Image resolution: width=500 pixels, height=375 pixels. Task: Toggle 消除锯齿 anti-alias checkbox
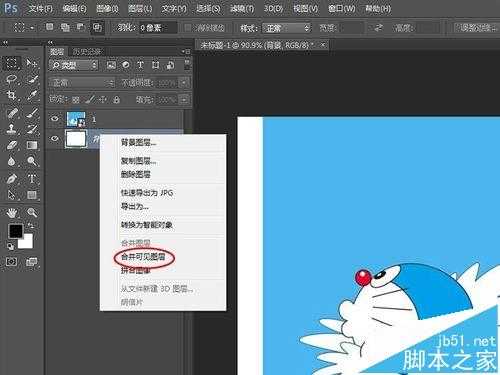(188, 28)
